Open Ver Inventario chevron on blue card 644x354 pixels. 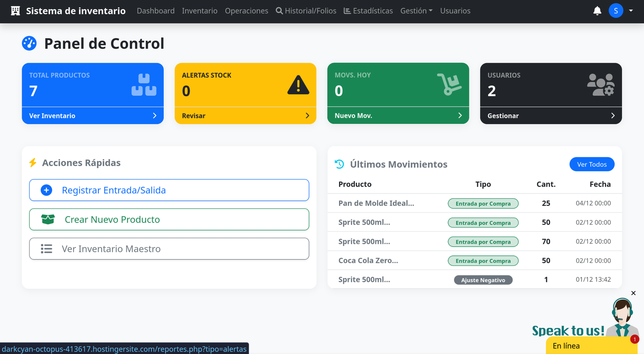tap(155, 116)
